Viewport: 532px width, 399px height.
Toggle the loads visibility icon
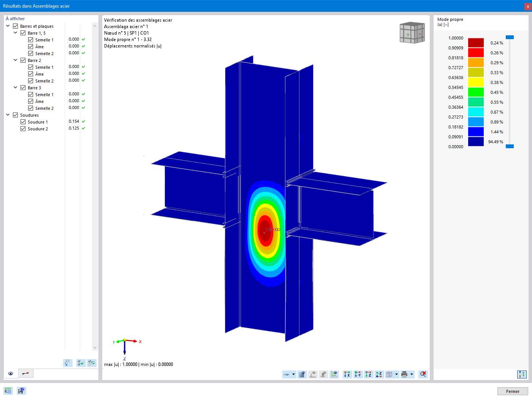pyautogui.click(x=313, y=374)
